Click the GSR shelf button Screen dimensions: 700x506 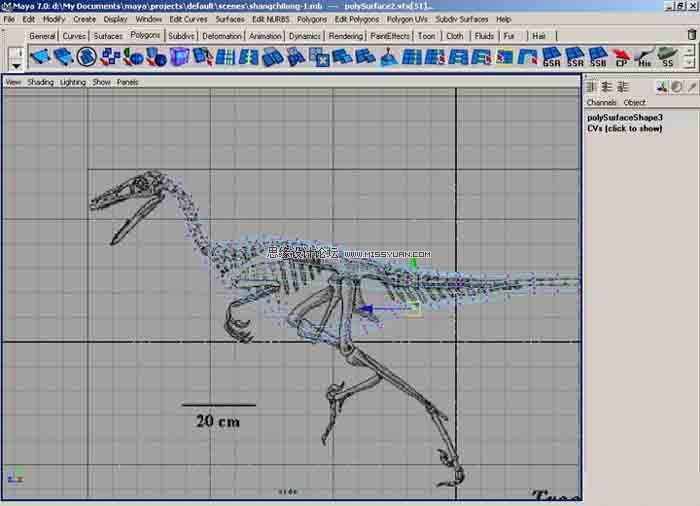point(553,57)
